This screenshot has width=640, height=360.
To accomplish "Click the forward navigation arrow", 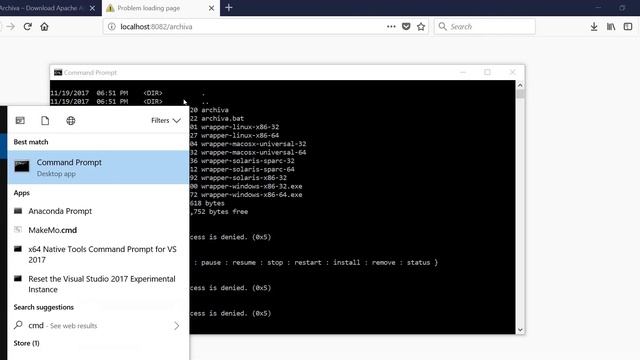I will coord(11,27).
